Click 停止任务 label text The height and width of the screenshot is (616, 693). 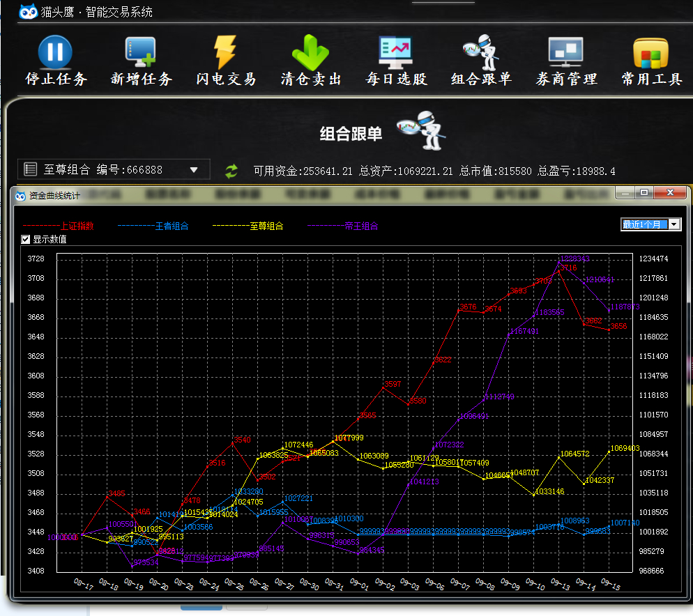click(56, 79)
